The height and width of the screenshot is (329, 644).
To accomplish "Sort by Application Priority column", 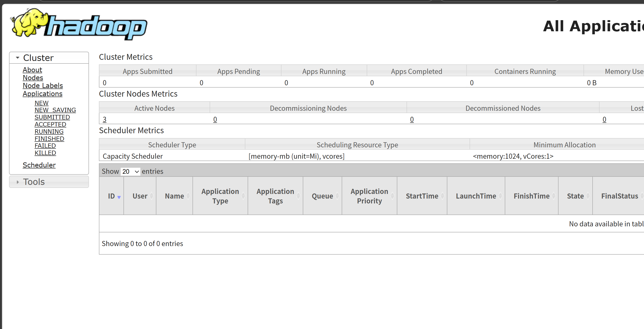I will [x=369, y=196].
